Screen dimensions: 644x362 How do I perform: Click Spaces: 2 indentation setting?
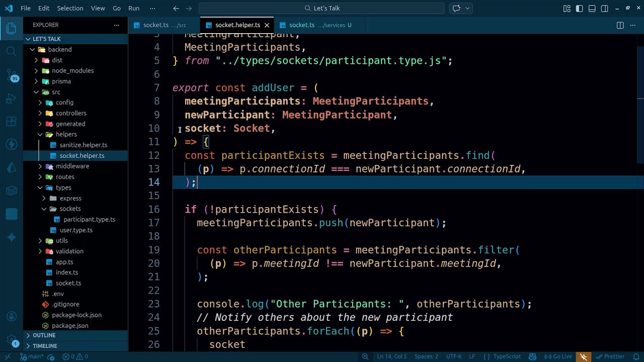(x=426, y=356)
